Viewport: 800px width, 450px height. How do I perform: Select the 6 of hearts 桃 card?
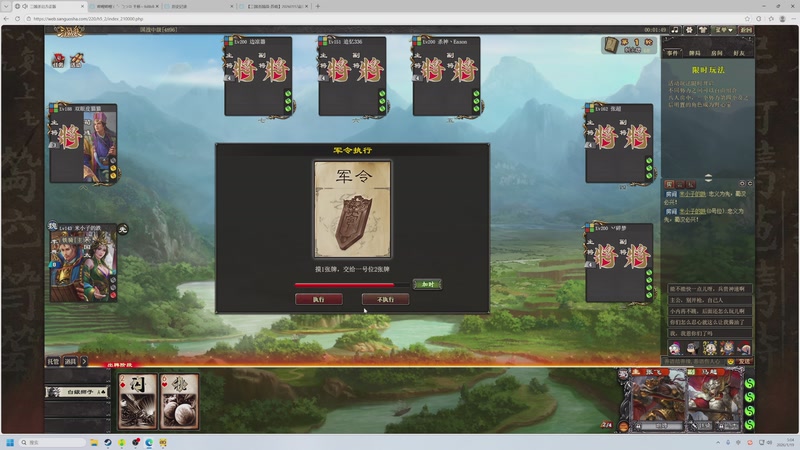click(180, 402)
